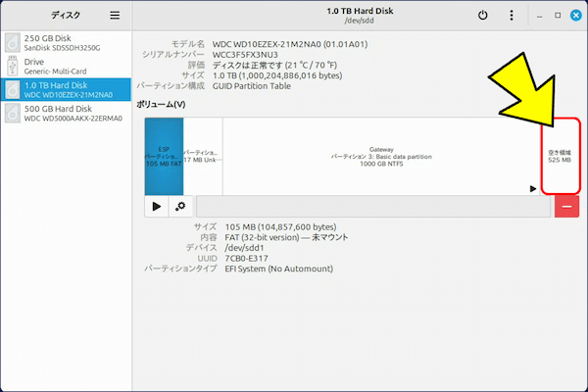Select the 17 MB unknown partition block
This screenshot has height=392, width=588.
click(x=203, y=157)
